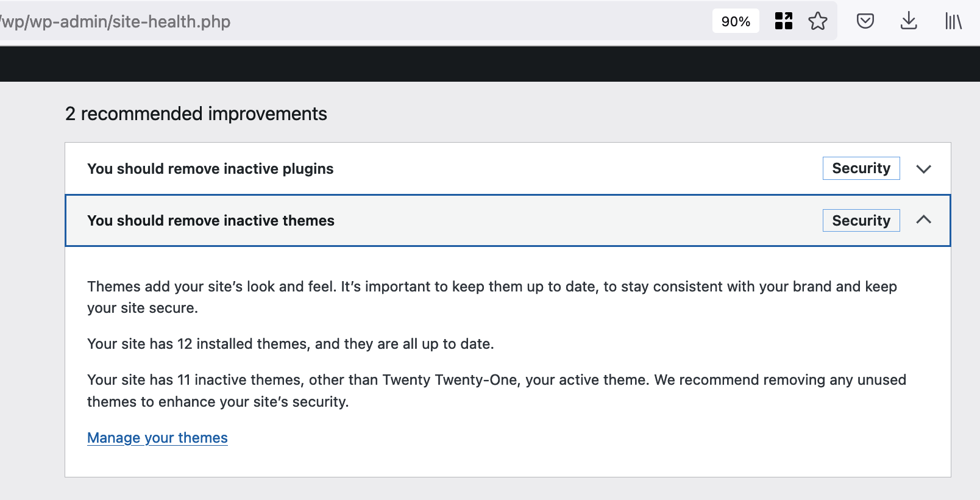The image size is (980, 500).
Task: Reset the 90% zoom level indicator
Action: pyautogui.click(x=736, y=21)
